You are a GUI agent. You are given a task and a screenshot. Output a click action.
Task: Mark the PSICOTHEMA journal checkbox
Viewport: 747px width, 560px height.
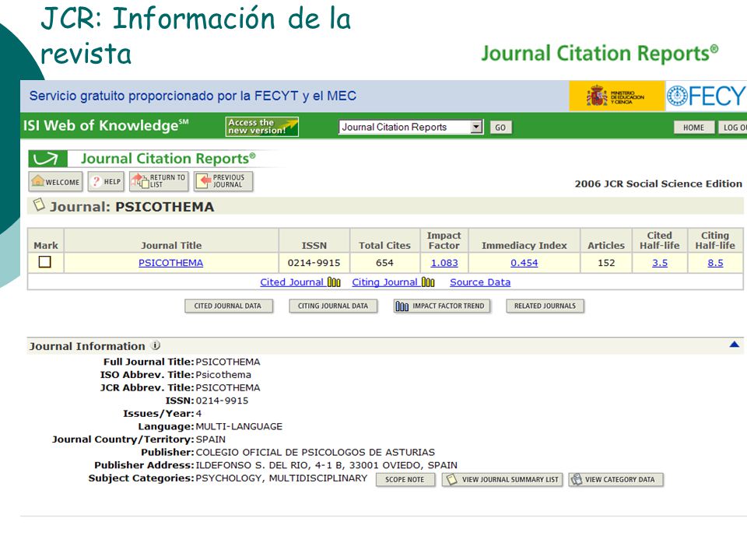45,262
